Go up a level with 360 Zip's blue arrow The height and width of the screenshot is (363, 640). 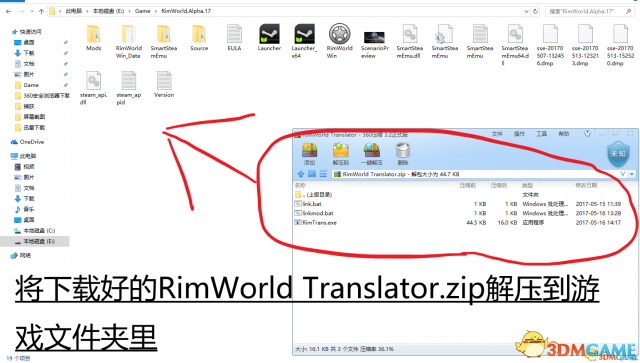click(x=300, y=174)
